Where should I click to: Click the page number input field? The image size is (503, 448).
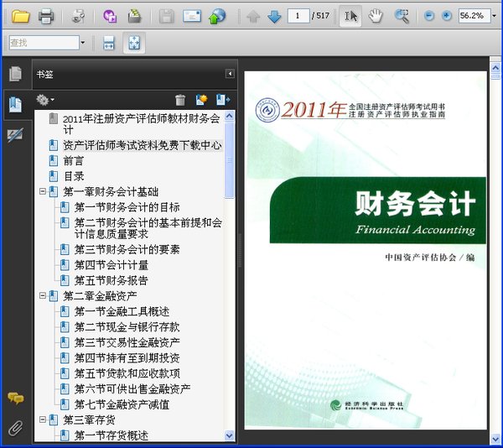click(x=298, y=15)
